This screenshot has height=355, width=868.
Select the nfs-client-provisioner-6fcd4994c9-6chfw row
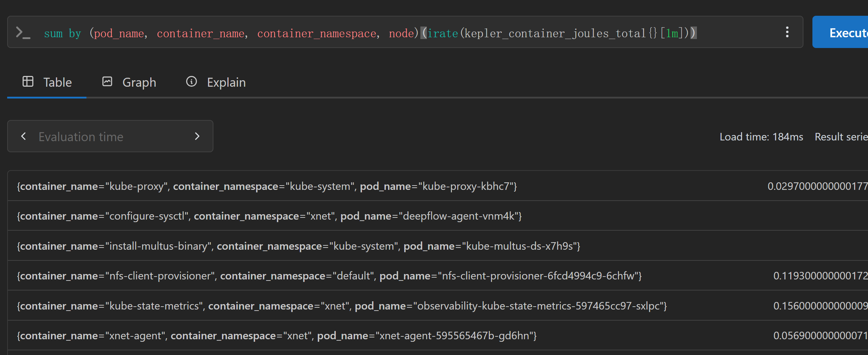(x=438, y=275)
